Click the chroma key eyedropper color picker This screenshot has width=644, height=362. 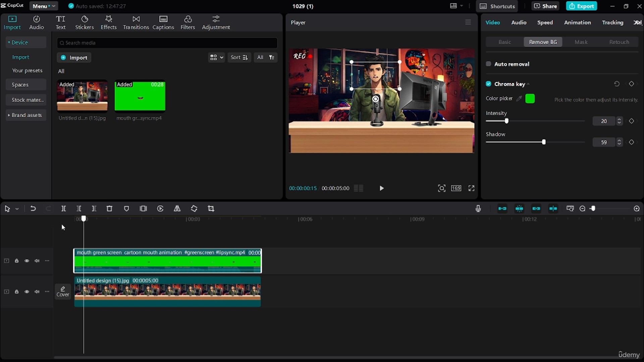pos(519,99)
